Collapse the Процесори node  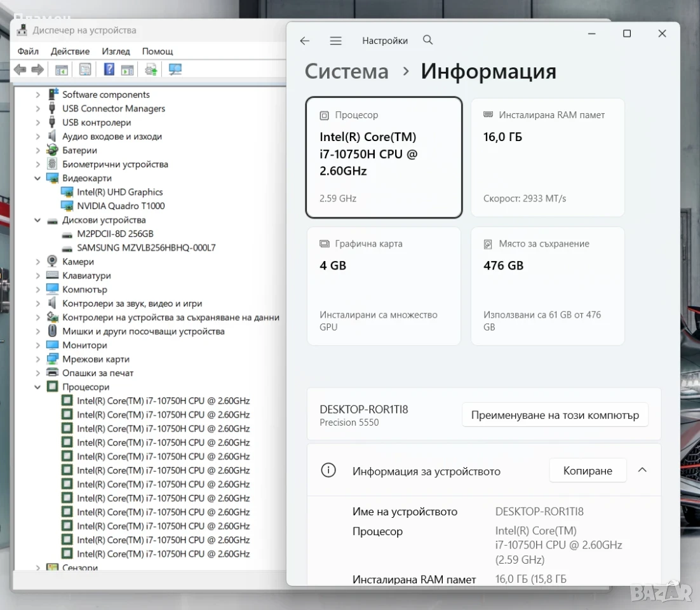pyautogui.click(x=38, y=387)
